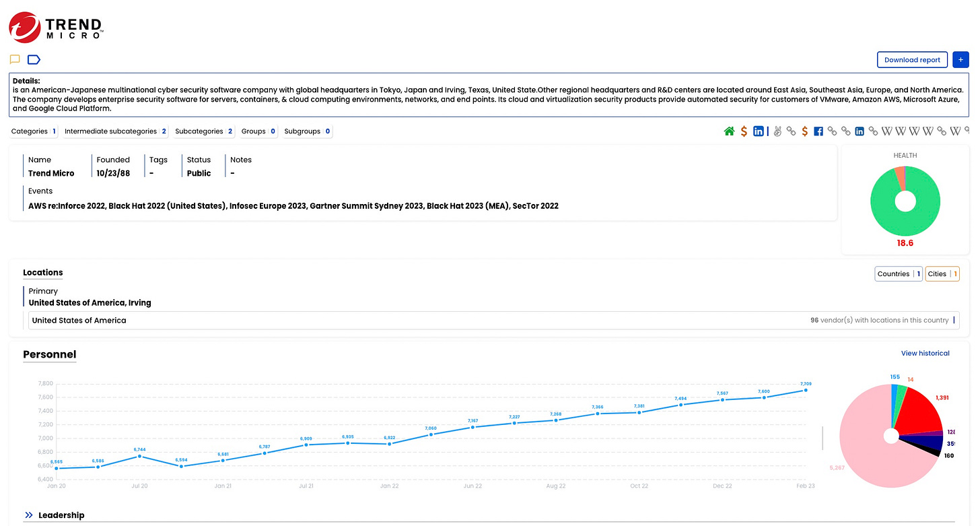Image resolution: width=980 pixels, height=526 pixels.
Task: Click the green Health donut chart
Action: click(905, 201)
